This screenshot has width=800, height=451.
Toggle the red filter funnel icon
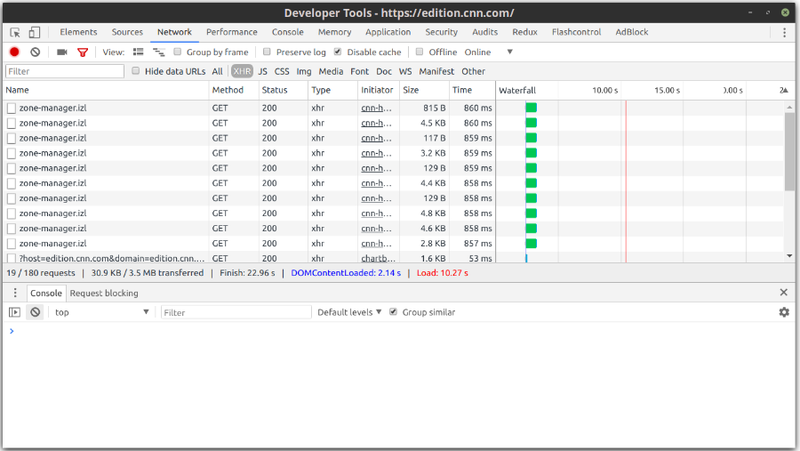coord(83,52)
